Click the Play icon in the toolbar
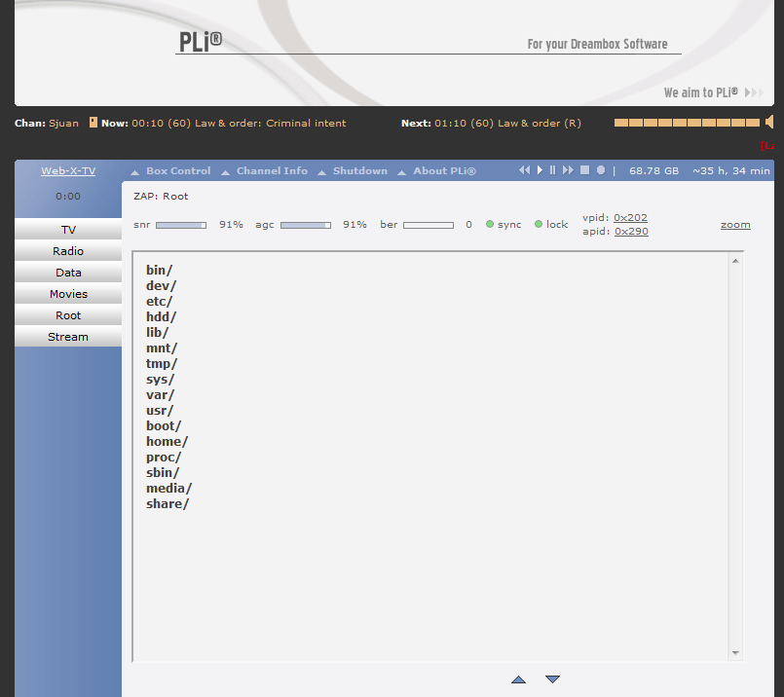This screenshot has height=697, width=784. [540, 170]
